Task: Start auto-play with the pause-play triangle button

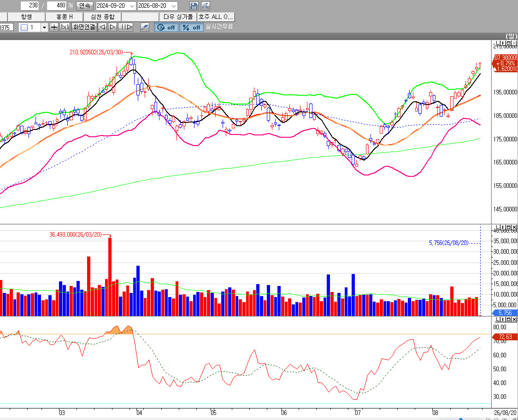Action: pyautogui.click(x=126, y=27)
